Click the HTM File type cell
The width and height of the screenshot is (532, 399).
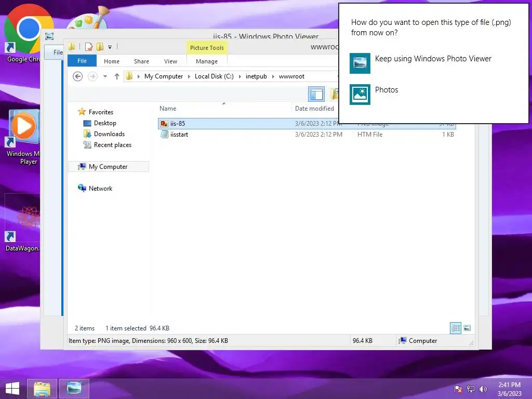(370, 135)
